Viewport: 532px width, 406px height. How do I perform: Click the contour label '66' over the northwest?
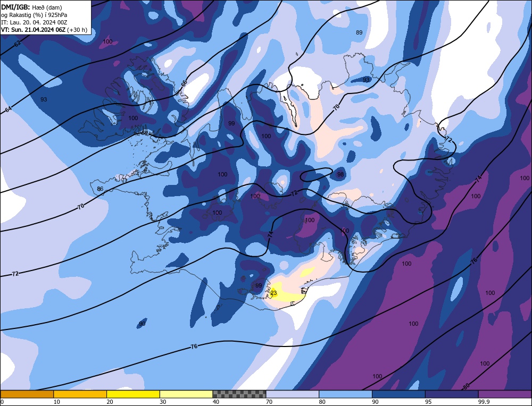(184, 84)
